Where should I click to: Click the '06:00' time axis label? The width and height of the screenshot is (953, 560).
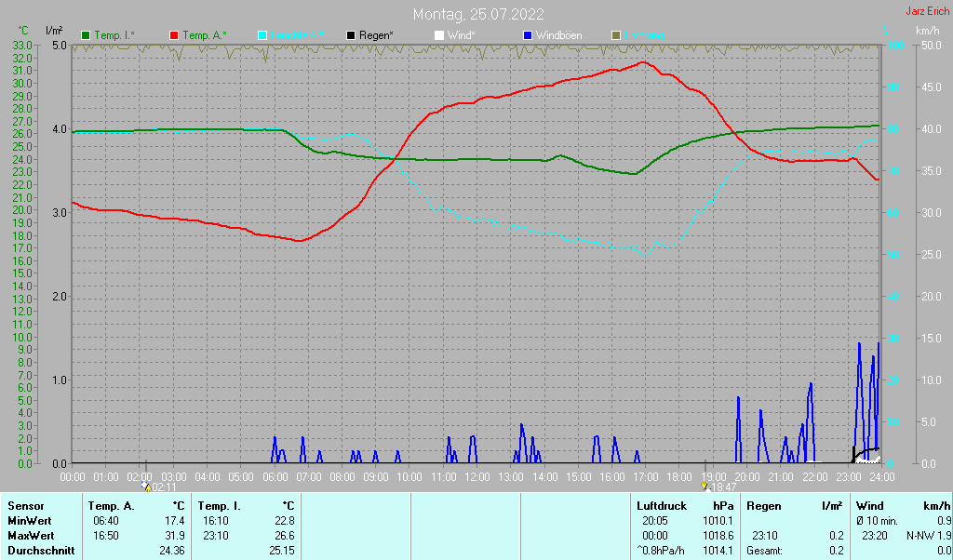coord(275,477)
